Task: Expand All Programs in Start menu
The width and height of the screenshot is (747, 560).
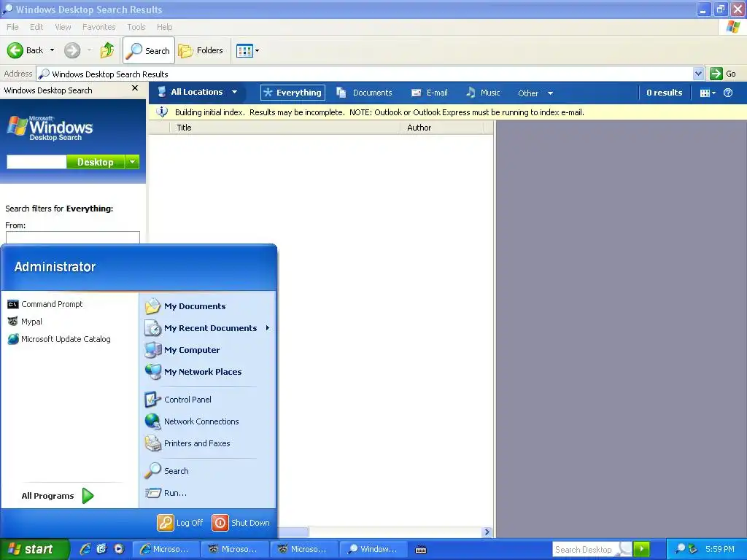Action: coord(58,496)
